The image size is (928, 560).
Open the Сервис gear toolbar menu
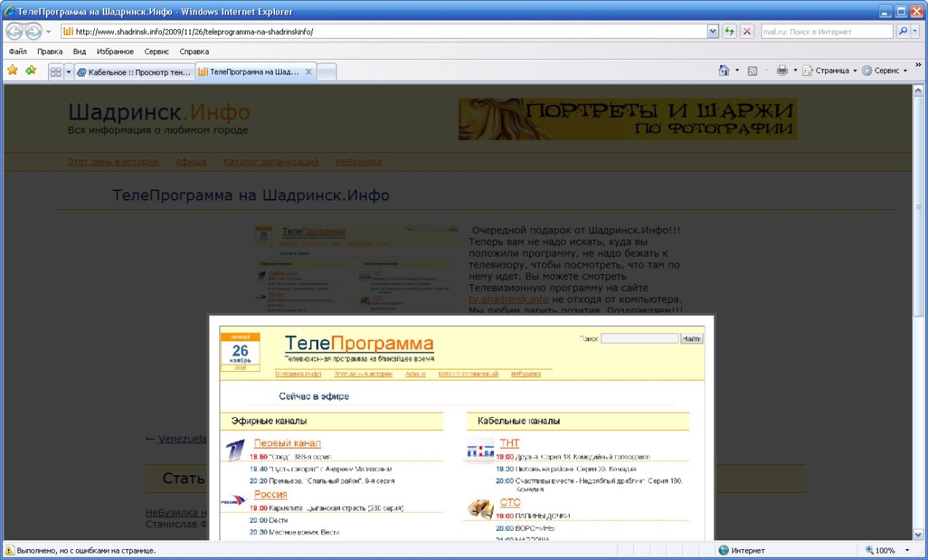[884, 71]
